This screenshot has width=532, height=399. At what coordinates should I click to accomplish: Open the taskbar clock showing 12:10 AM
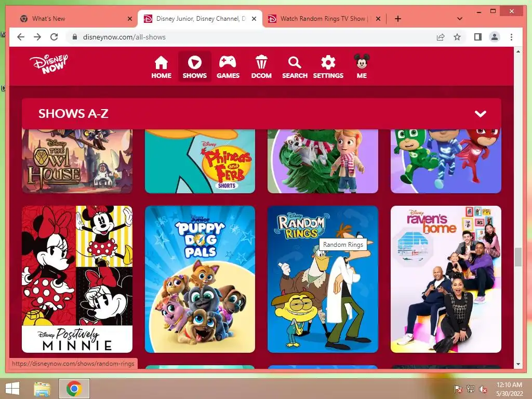pos(509,389)
